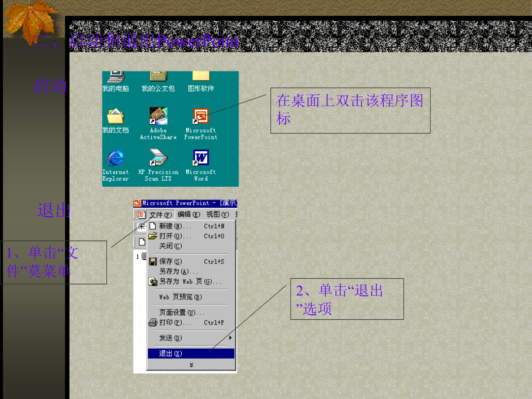
Task: Click the Microsoft Word desktop shortcut
Action: click(201, 165)
